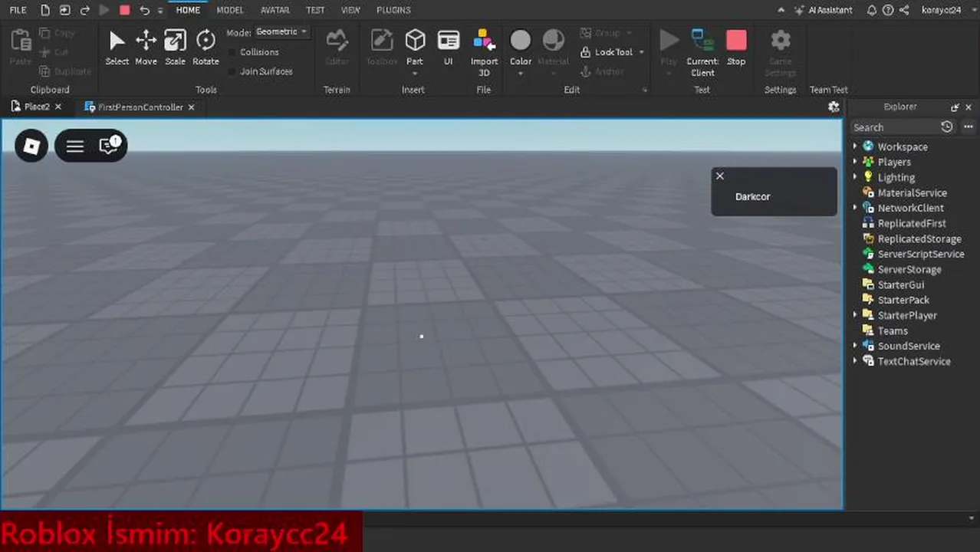Open the Color dropdown arrow

click(x=520, y=74)
